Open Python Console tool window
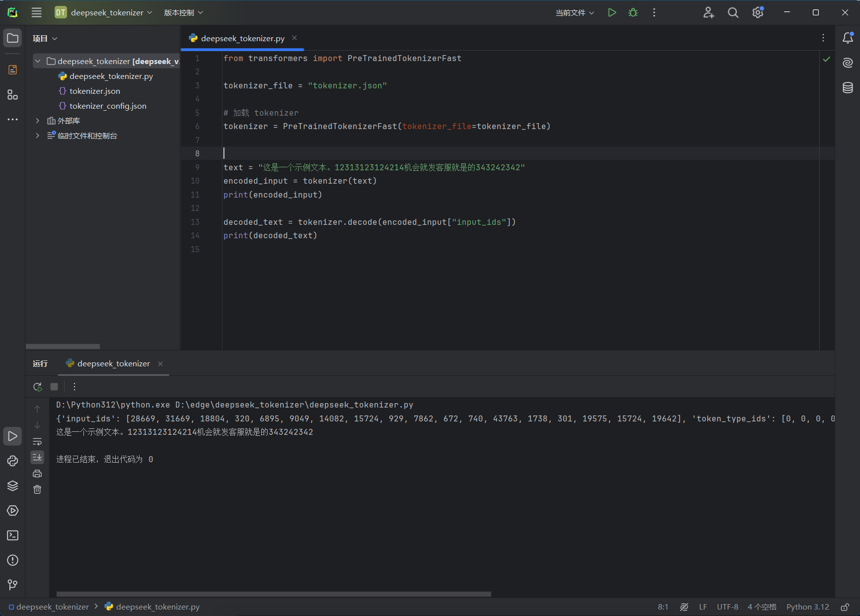 (13, 461)
